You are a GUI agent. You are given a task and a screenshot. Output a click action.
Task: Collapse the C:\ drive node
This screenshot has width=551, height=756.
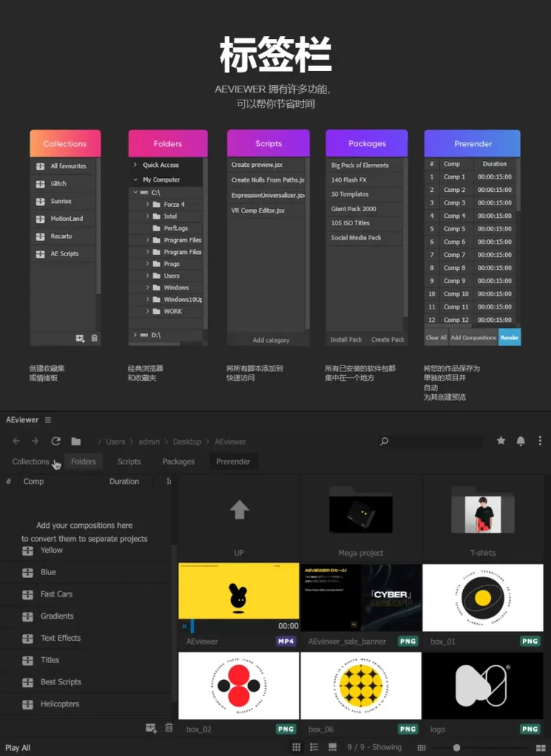point(136,192)
